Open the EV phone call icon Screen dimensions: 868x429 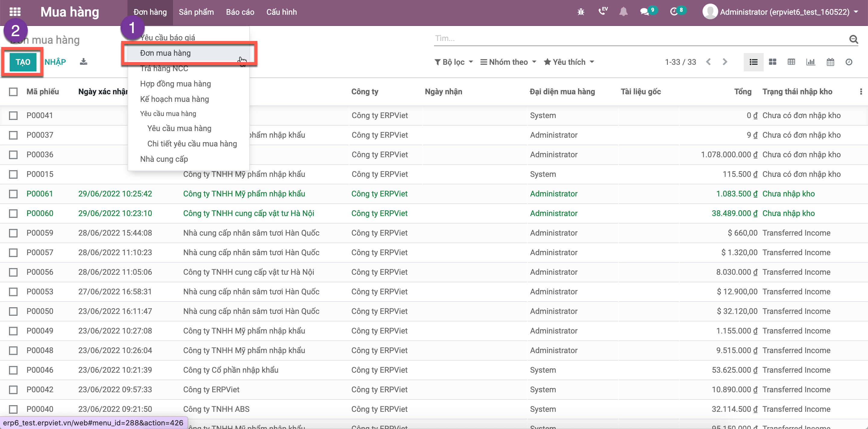click(x=602, y=12)
